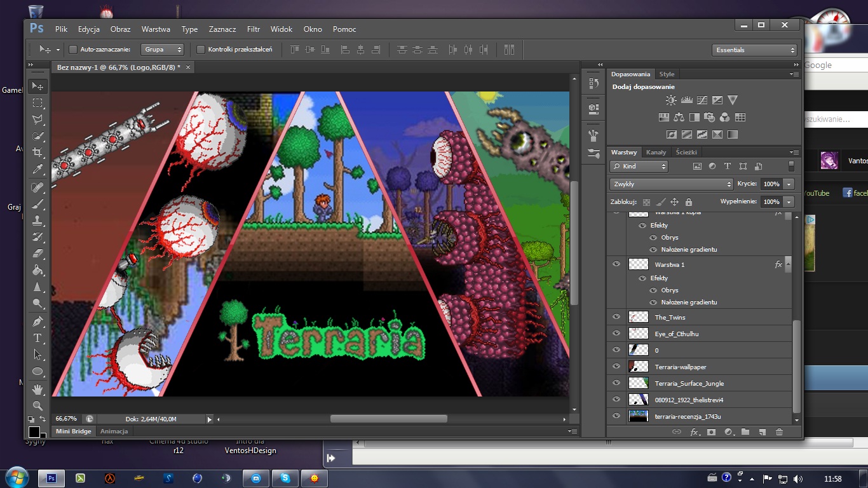This screenshot has height=488, width=868.
Task: Open the Mini Bridge tab
Action: click(x=74, y=431)
